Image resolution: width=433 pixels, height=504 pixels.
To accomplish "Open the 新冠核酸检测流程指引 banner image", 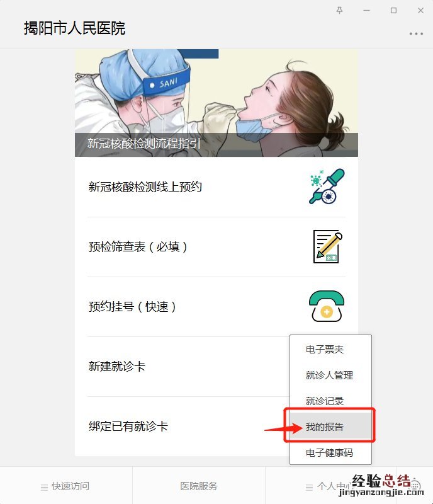I will point(216,103).
